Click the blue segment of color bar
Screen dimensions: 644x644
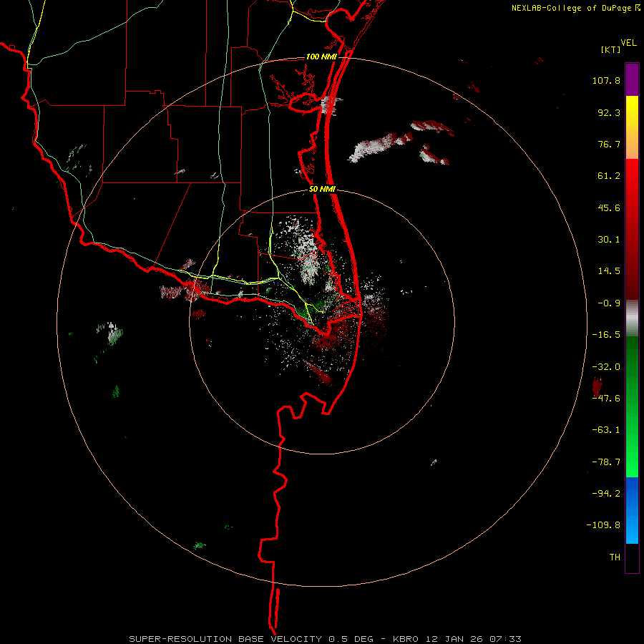coord(632,510)
